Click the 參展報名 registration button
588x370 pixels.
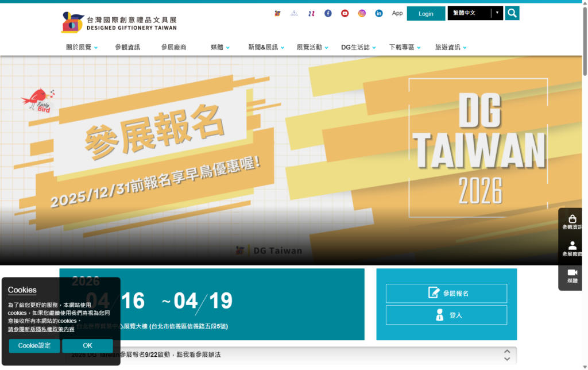[x=446, y=294]
